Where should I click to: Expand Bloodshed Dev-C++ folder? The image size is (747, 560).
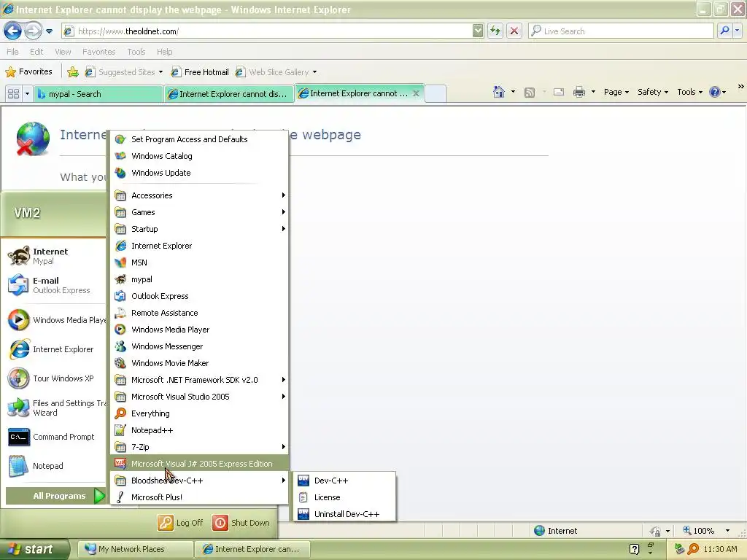(x=200, y=481)
